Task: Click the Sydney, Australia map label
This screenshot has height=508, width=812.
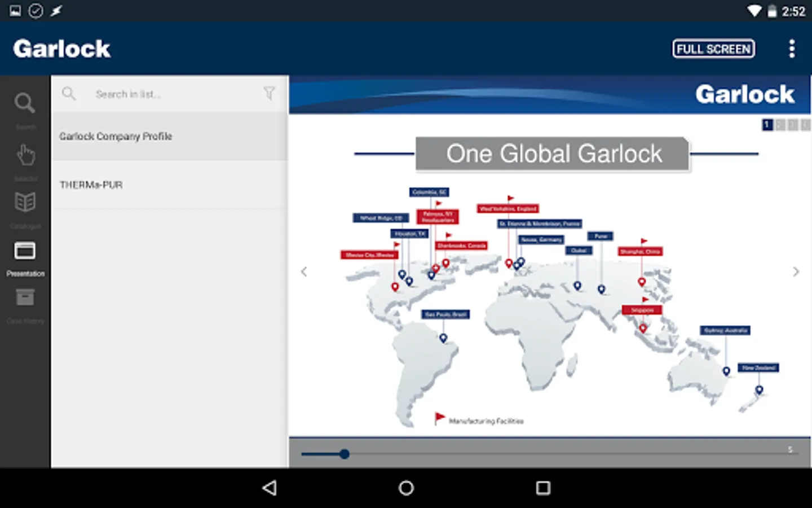Action: [x=725, y=330]
